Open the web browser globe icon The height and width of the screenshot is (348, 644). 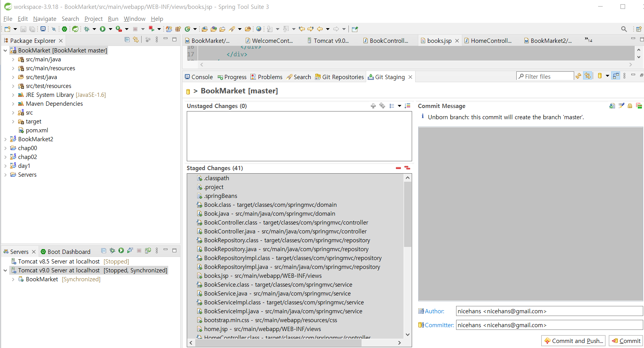[x=259, y=29]
